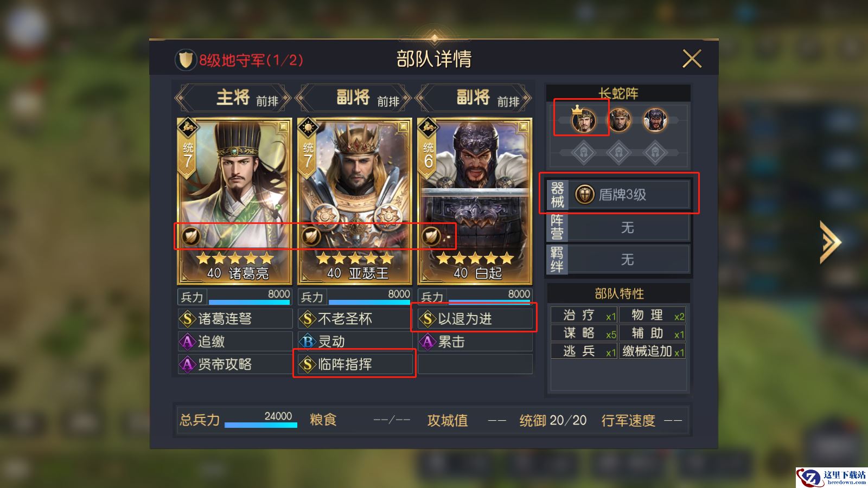The width and height of the screenshot is (868, 488).
Task: Click troop-type badge on 白起 card
Action: tap(431, 236)
